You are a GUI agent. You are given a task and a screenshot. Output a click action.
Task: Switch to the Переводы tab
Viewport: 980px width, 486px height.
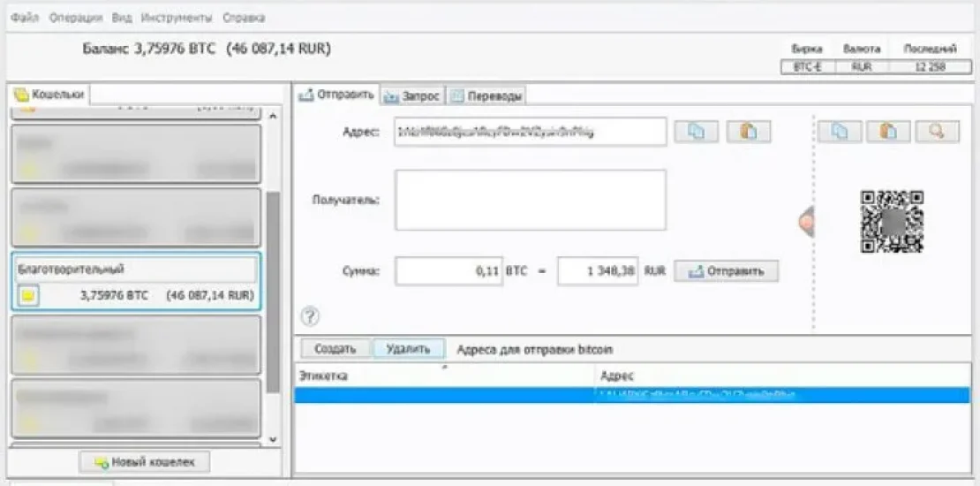[487, 95]
